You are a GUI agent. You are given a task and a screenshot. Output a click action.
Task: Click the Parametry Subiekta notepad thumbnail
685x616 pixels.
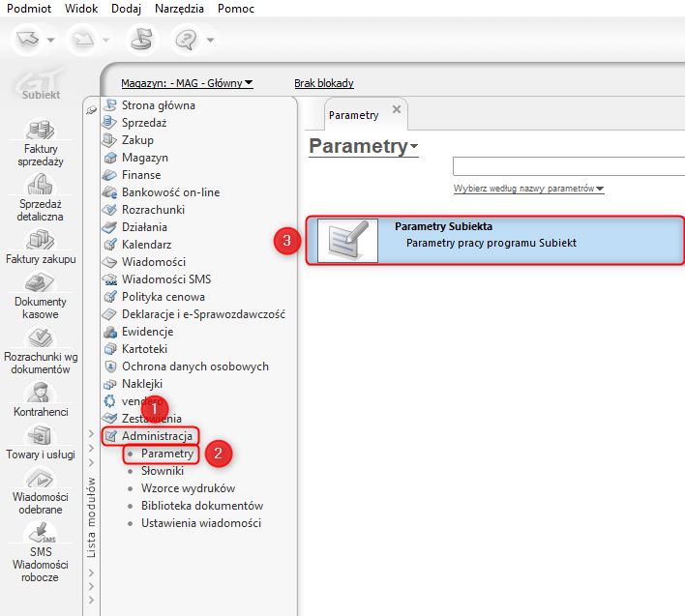[x=347, y=241]
